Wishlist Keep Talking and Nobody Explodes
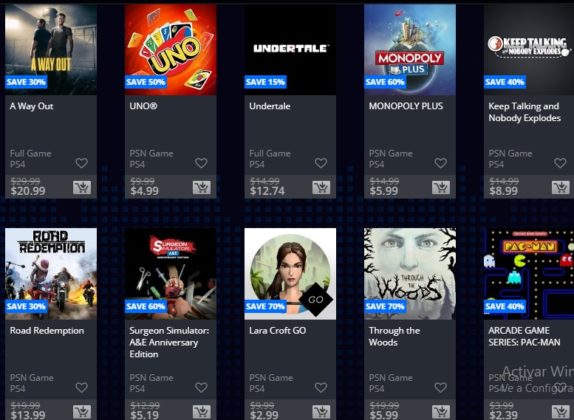Image resolution: width=574 pixels, height=420 pixels. pyautogui.click(x=560, y=163)
